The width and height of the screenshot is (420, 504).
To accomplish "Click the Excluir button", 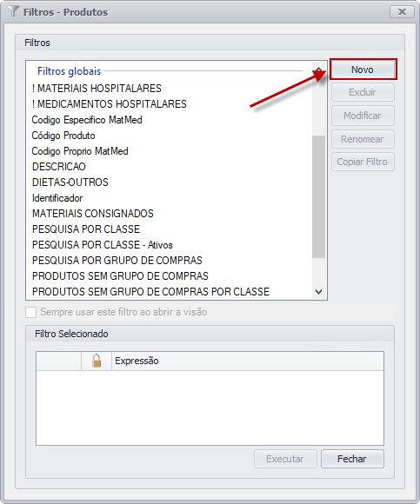I will [x=363, y=92].
